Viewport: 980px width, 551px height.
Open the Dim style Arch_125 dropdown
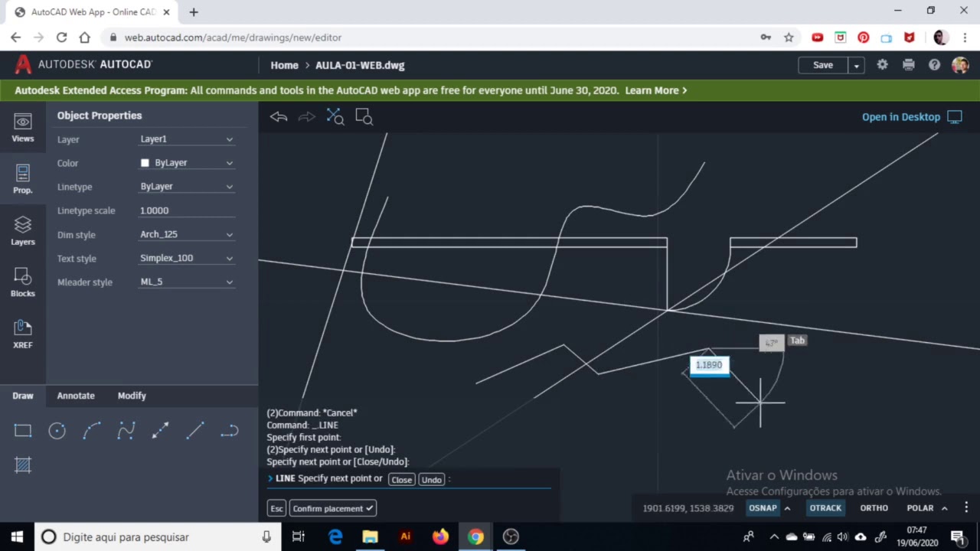pos(187,234)
